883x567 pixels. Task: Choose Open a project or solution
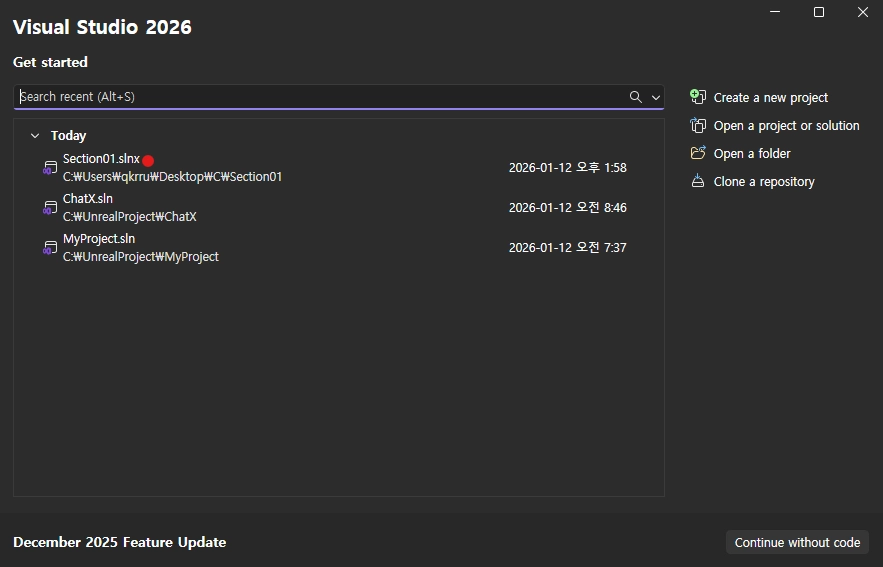tap(775, 126)
